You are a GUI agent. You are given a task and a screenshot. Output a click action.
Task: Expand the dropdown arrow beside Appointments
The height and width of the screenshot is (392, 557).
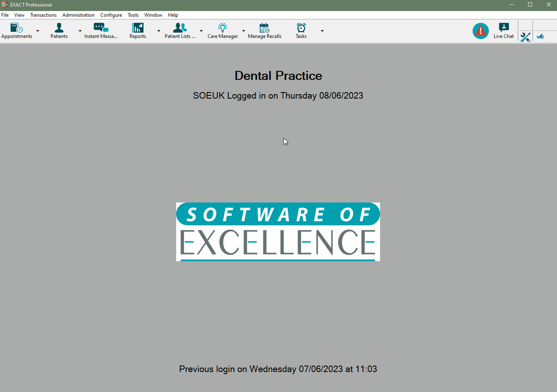click(x=38, y=31)
